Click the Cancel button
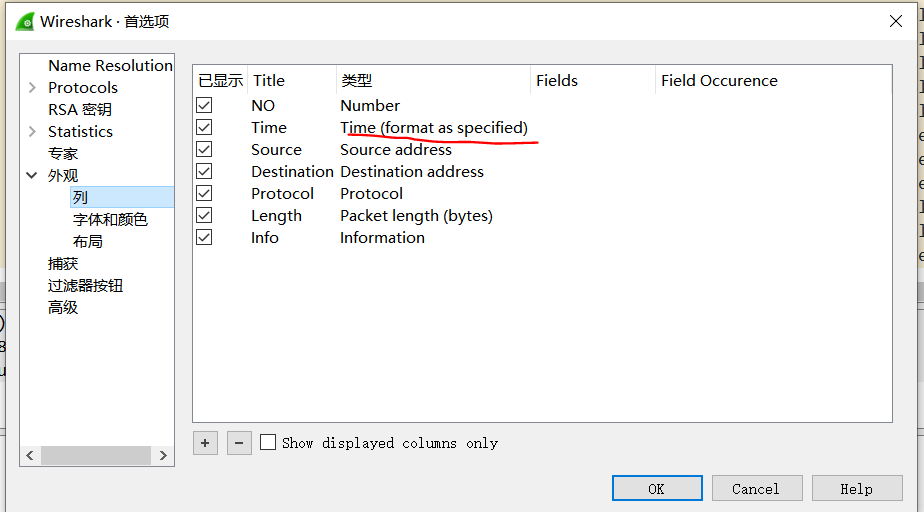The height and width of the screenshot is (512, 924). (756, 488)
